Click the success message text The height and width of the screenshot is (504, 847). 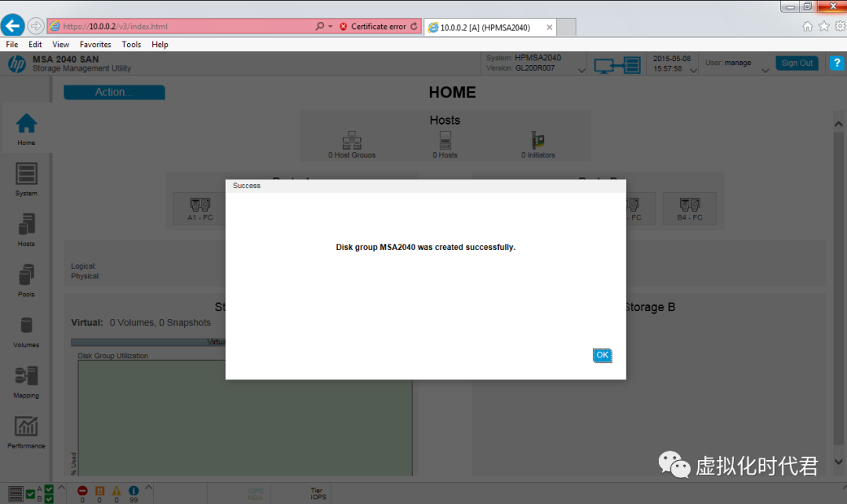tap(426, 247)
